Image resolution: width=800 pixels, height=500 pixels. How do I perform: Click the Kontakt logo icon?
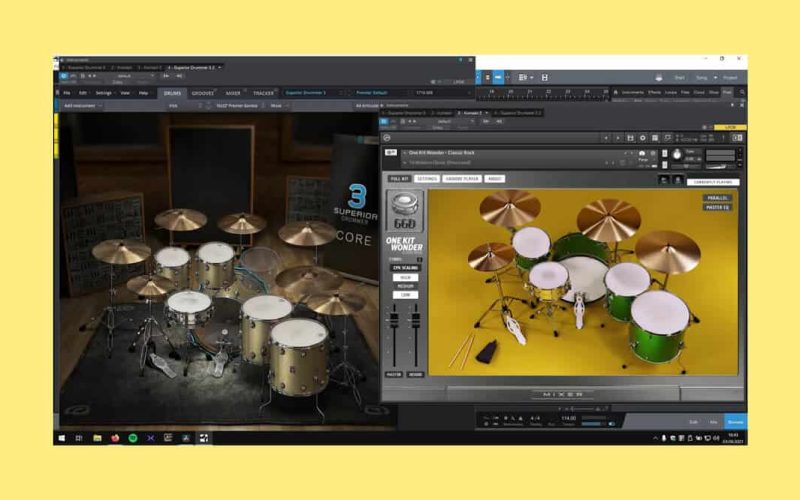coord(387,138)
